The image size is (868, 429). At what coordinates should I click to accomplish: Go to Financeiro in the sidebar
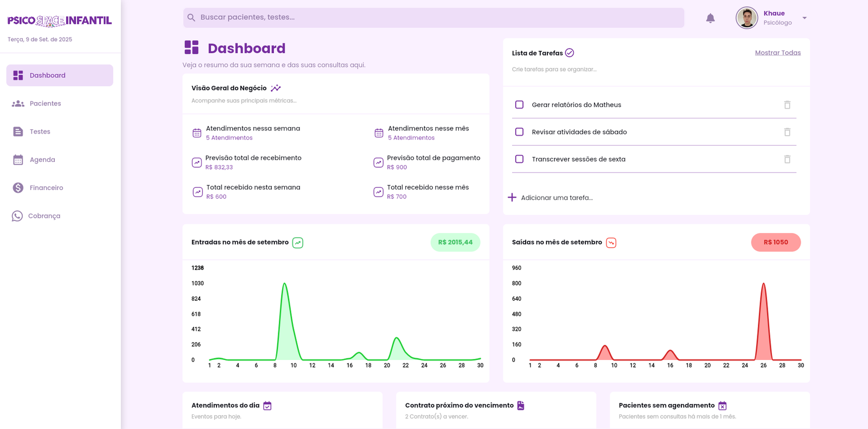pyautogui.click(x=46, y=188)
